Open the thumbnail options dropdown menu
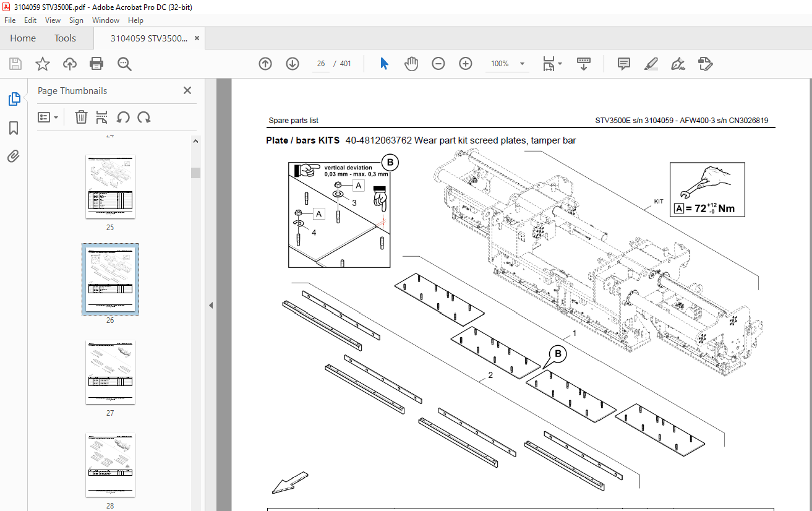Viewport: 812px width, 511px height. 48,117
